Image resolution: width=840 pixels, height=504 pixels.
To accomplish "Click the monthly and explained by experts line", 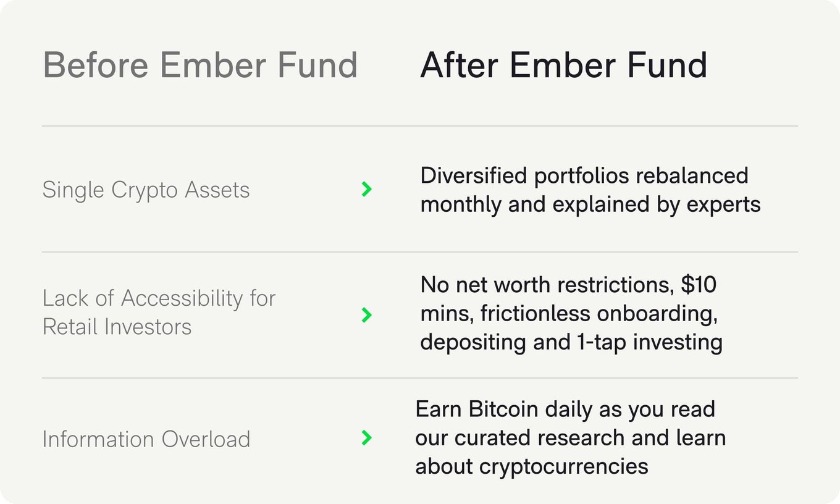I will tap(590, 204).
